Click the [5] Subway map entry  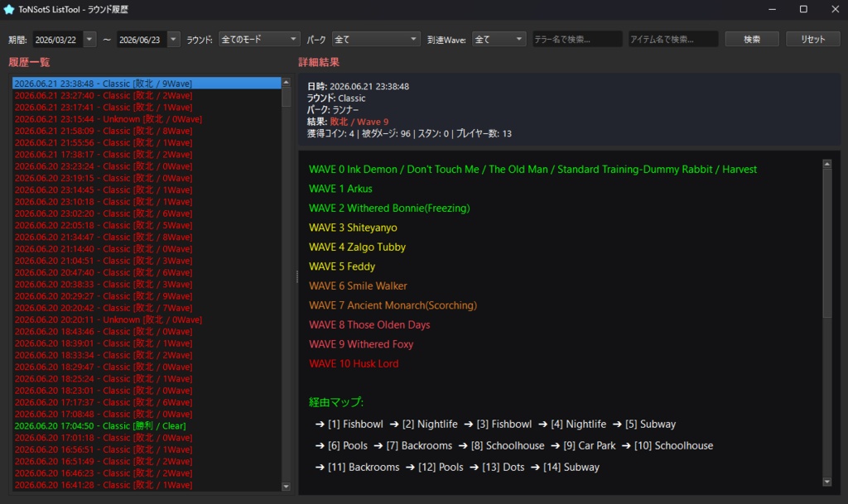tap(650, 424)
